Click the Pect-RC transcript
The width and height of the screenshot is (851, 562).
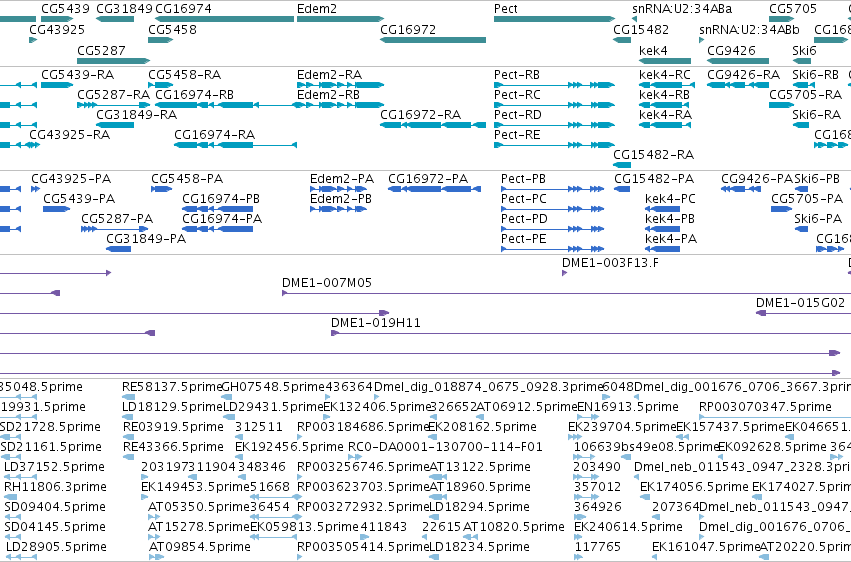click(554, 105)
